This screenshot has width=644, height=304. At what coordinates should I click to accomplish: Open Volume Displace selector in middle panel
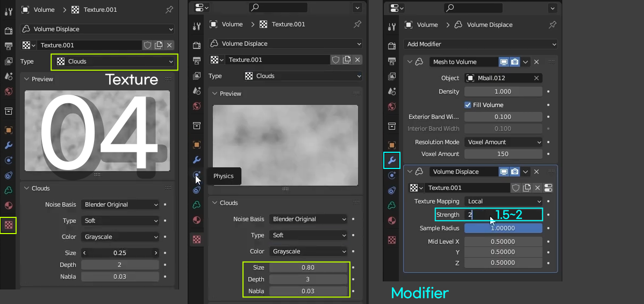pos(285,44)
